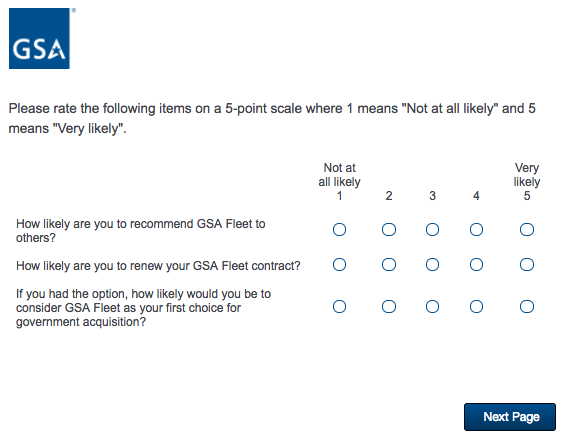Rate recommend GSA Fleet as 4

(476, 229)
